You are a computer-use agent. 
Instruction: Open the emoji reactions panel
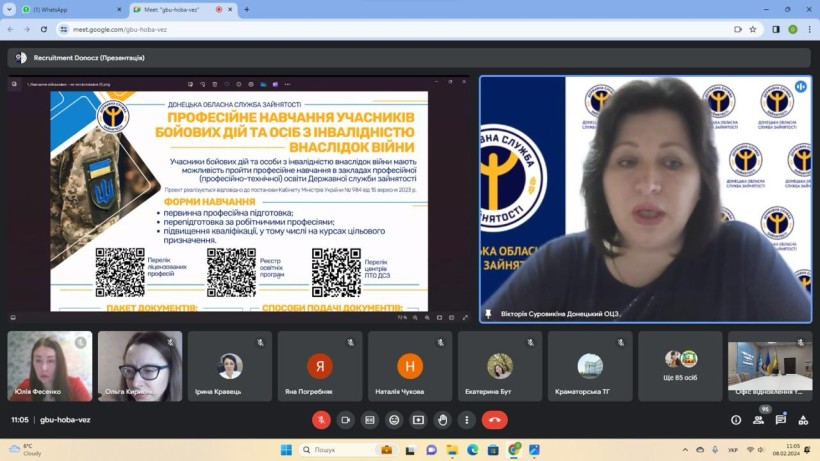(x=394, y=420)
